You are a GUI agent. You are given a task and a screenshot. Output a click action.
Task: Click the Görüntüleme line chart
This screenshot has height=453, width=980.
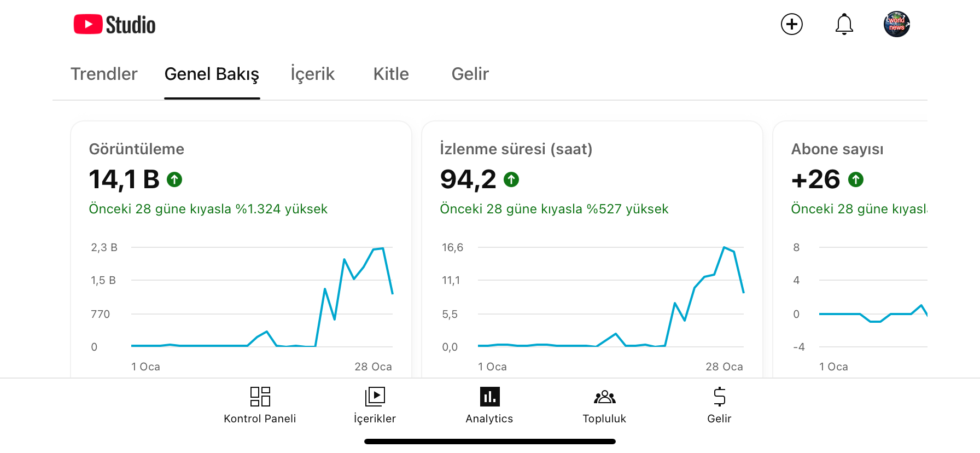click(262, 297)
